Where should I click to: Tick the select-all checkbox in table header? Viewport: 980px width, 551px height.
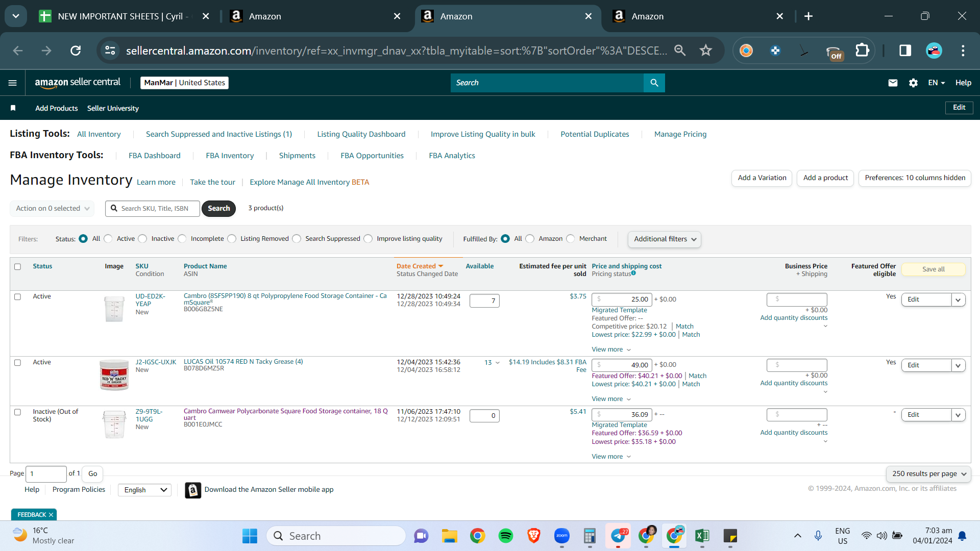17,266
